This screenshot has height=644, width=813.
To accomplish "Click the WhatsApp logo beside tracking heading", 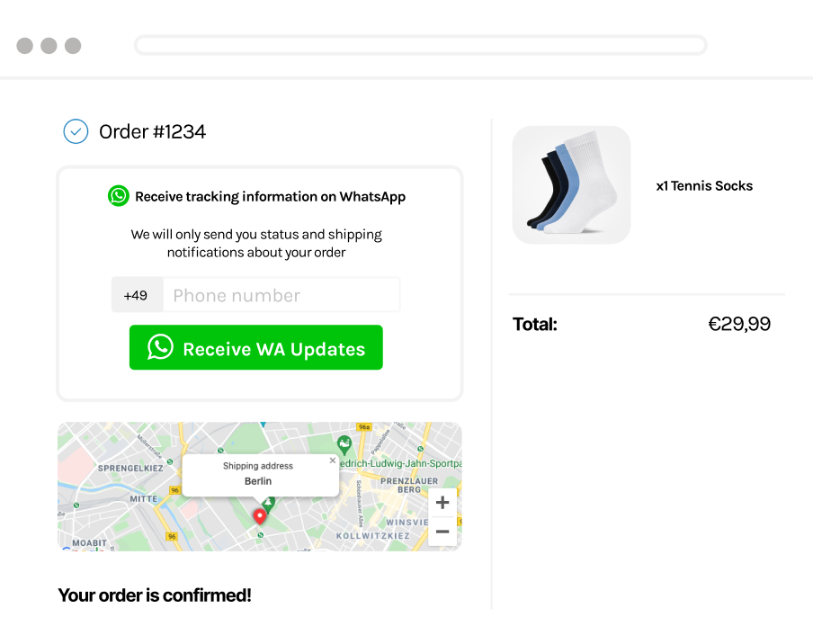I will pos(118,196).
